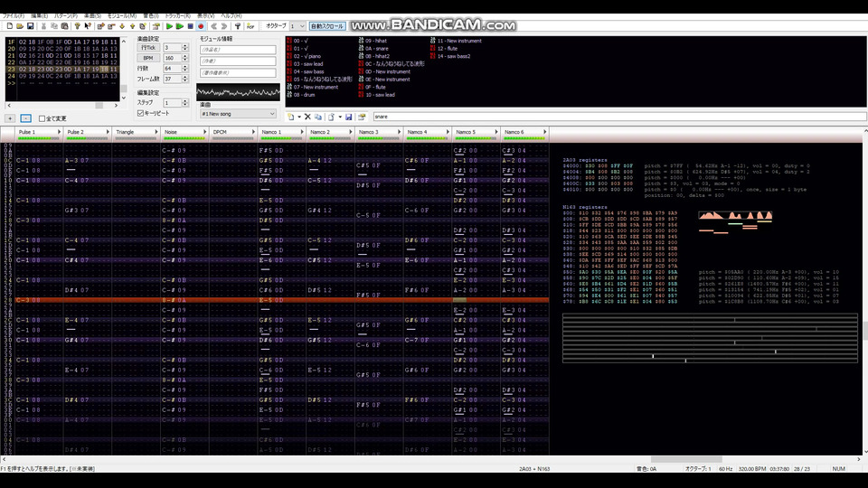Image resolution: width=868 pixels, height=488 pixels.
Task: Click the Add frame toolbar icon
Action: click(100, 26)
